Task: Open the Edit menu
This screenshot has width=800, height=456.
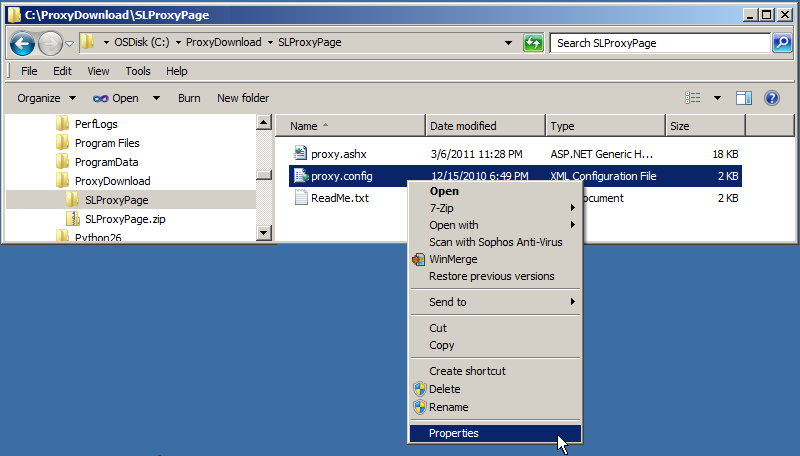Action: point(62,71)
